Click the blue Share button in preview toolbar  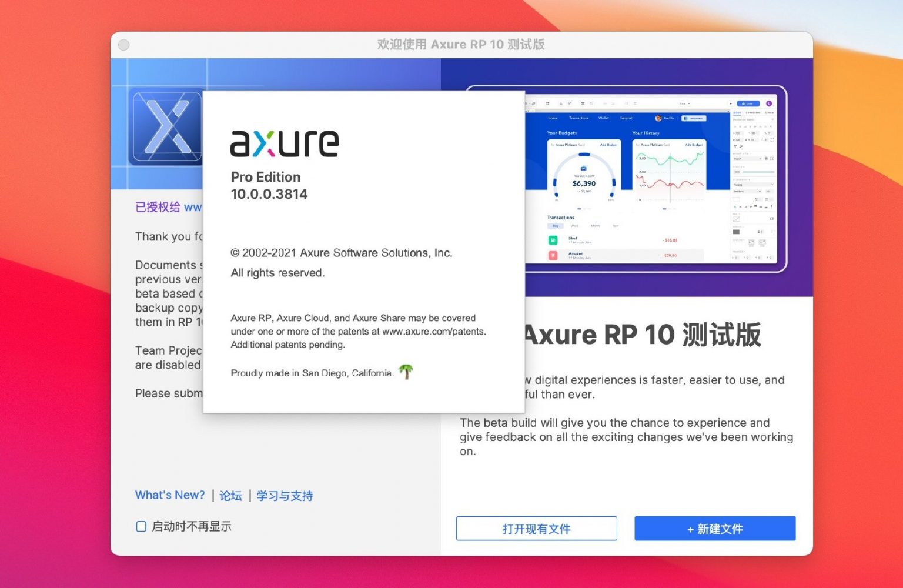[748, 103]
